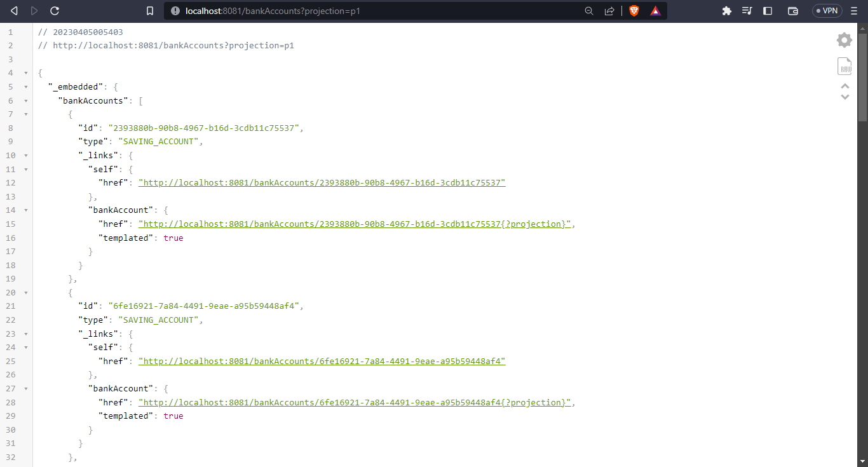Open the JSON viewer settings gear
868x467 pixels.
[844, 39]
